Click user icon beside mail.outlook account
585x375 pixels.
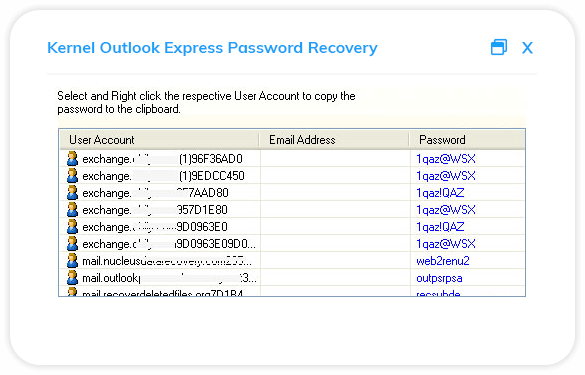point(72,278)
